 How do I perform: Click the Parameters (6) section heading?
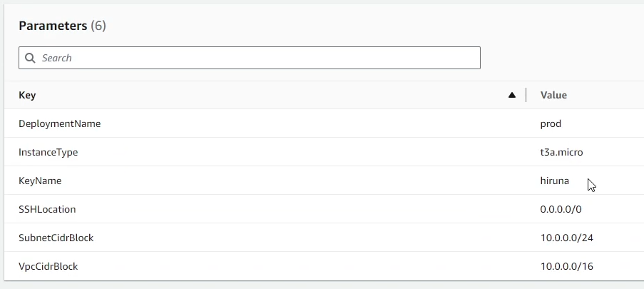tap(53, 26)
